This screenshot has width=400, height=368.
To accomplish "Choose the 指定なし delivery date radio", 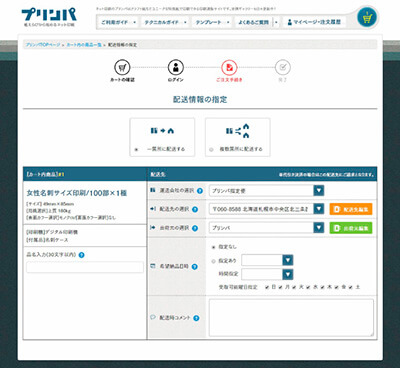I will pyautogui.click(x=214, y=247).
